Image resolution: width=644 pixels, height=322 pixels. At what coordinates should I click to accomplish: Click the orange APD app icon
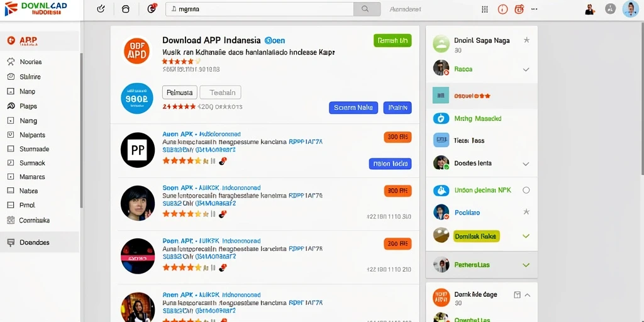point(137,52)
